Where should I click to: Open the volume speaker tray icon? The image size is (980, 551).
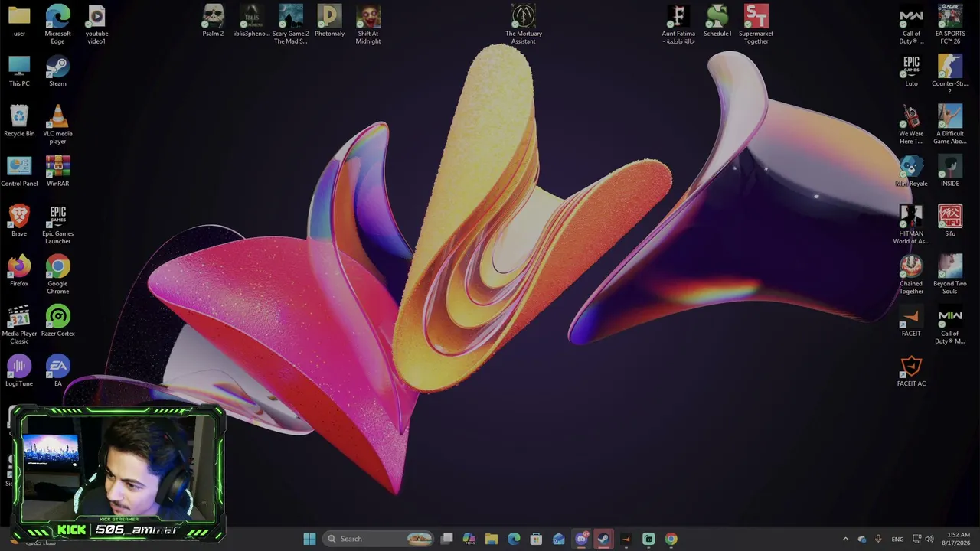pos(929,539)
